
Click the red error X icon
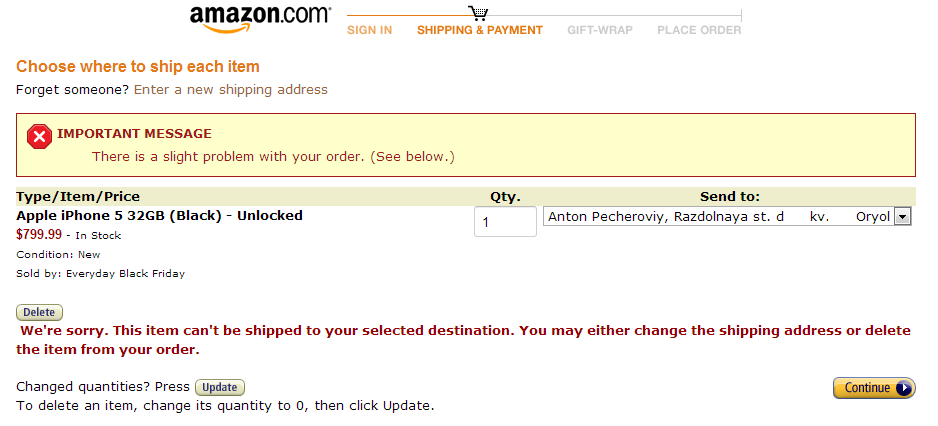coord(39,137)
